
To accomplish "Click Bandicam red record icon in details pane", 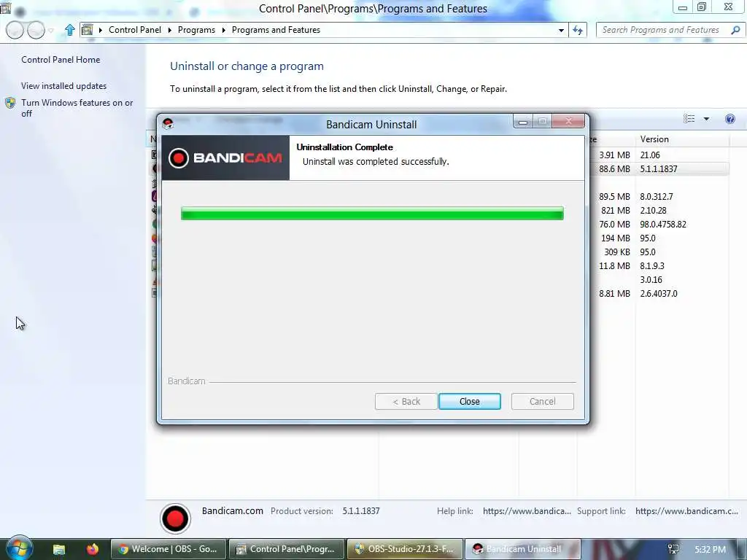I will pos(175,518).
